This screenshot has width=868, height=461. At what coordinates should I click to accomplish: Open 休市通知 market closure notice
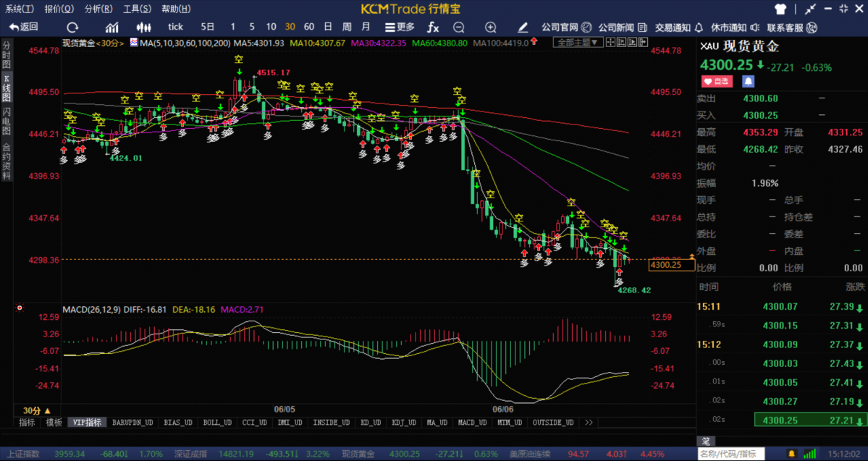(x=735, y=27)
